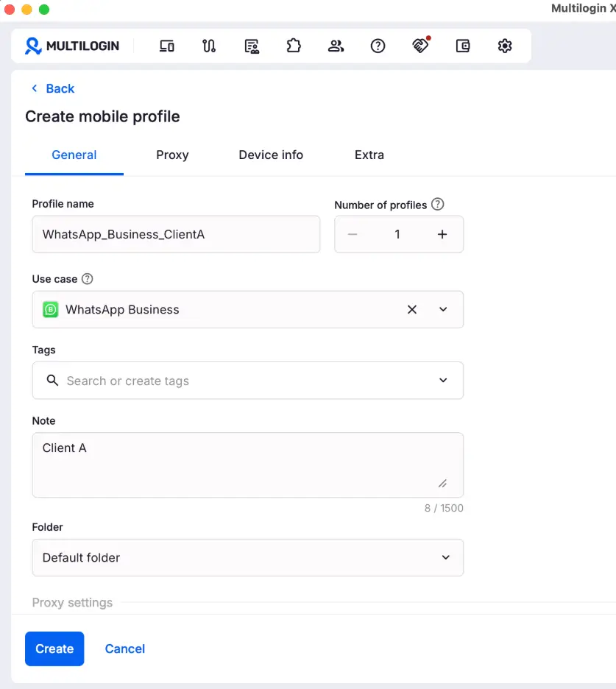Screen dimensions: 616x689
Task: Open the proxy routing icon in toolbar
Action: (x=209, y=46)
